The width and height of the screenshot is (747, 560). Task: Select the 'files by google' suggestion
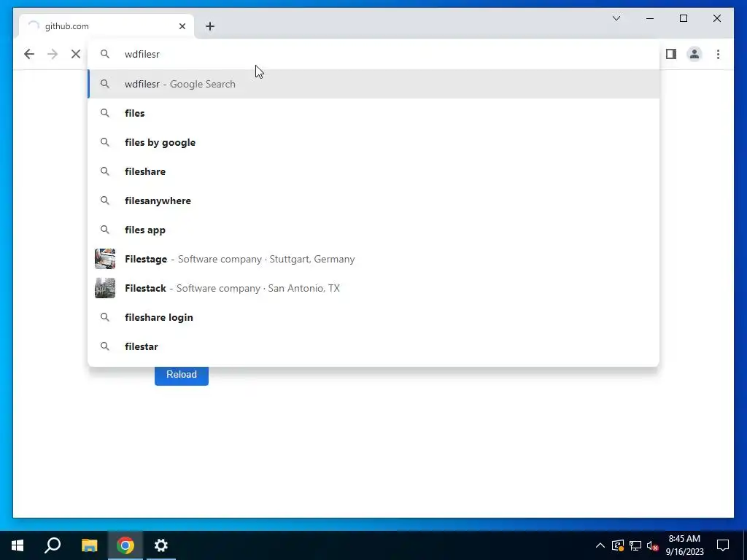click(x=373, y=142)
